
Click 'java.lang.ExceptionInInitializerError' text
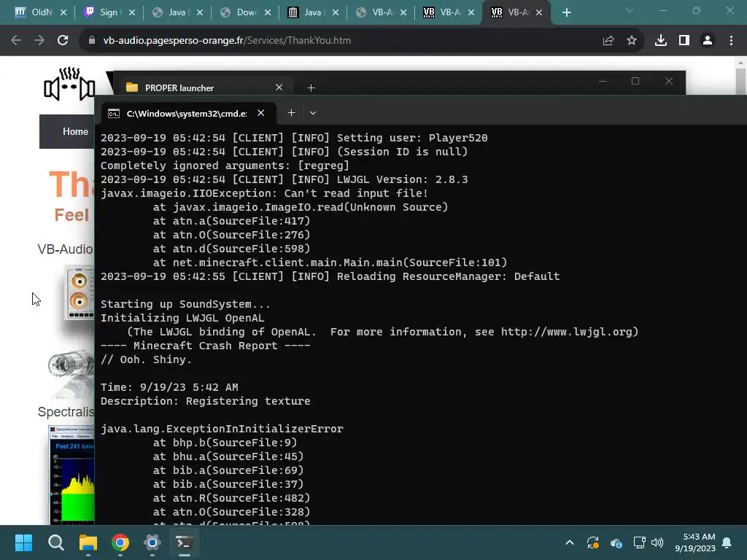222,429
